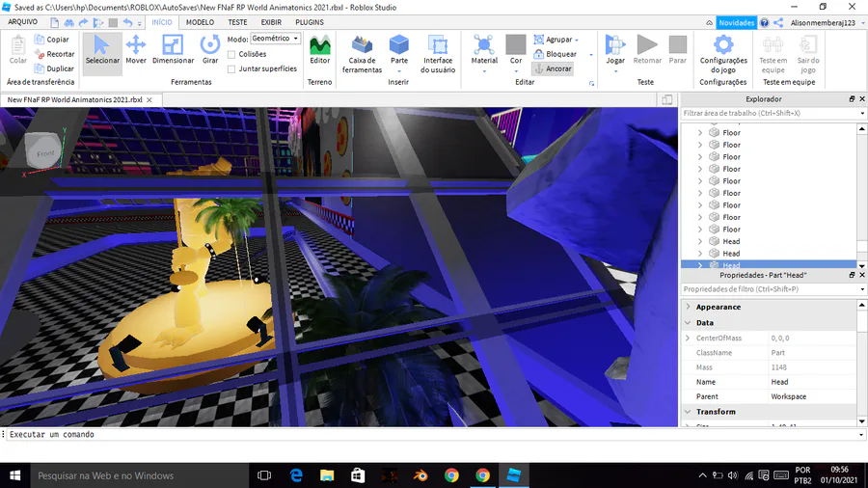The height and width of the screenshot is (488, 868).
Task: Pick the Girar rotate tool
Action: [210, 51]
